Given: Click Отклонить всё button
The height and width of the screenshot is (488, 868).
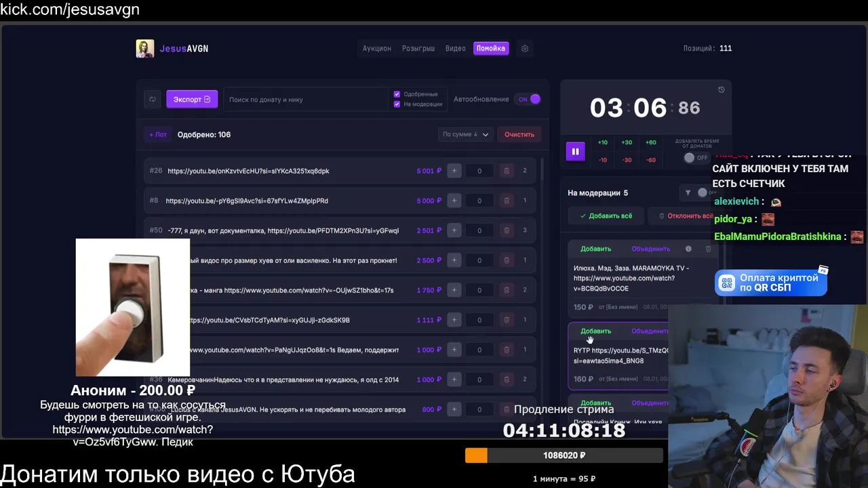Looking at the screenshot, I should (686, 216).
